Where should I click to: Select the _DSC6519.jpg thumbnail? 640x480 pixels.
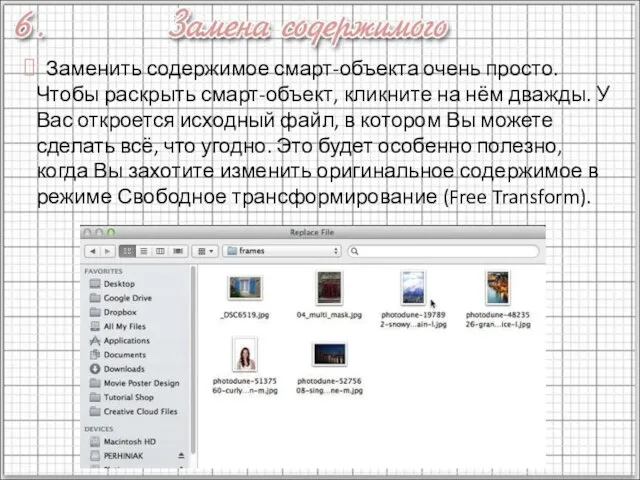tap(245, 287)
